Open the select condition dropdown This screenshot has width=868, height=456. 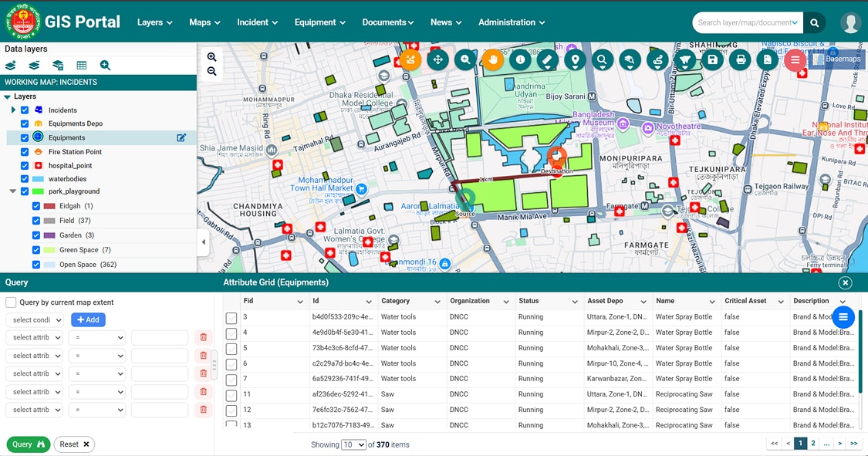pyautogui.click(x=35, y=319)
